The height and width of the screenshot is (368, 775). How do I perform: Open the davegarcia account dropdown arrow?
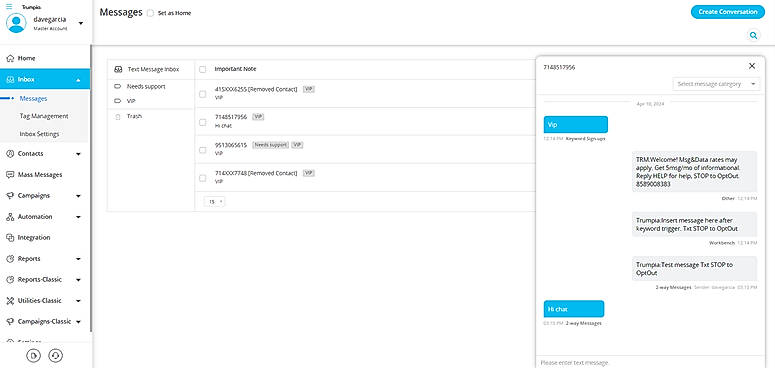point(81,23)
